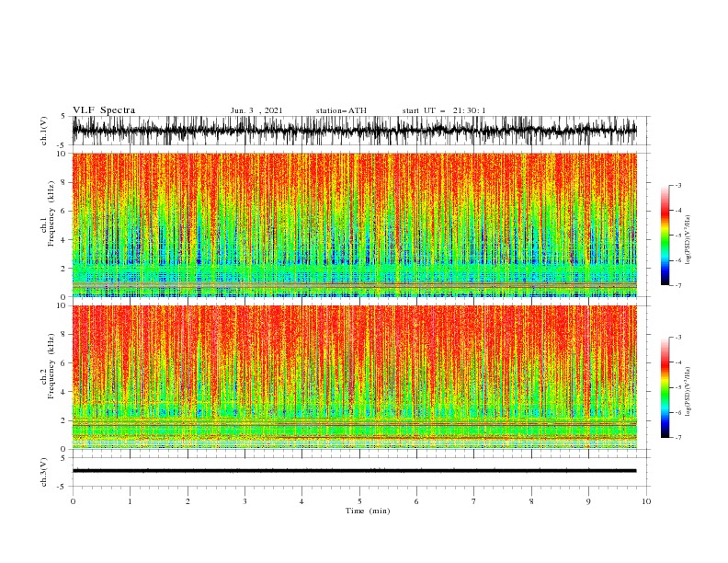Image resolution: width=728 pixels, height=563 pixels.
Task: Click the time axis tick label '10'
Action: [646, 501]
